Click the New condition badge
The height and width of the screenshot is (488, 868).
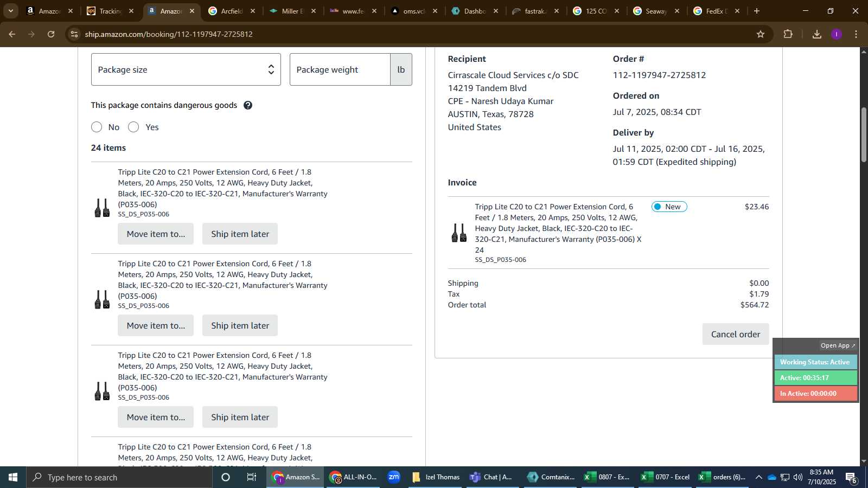(x=669, y=207)
